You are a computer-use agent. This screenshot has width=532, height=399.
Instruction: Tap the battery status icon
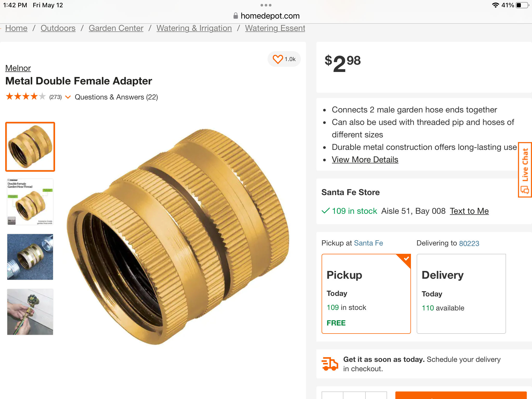pos(523,5)
